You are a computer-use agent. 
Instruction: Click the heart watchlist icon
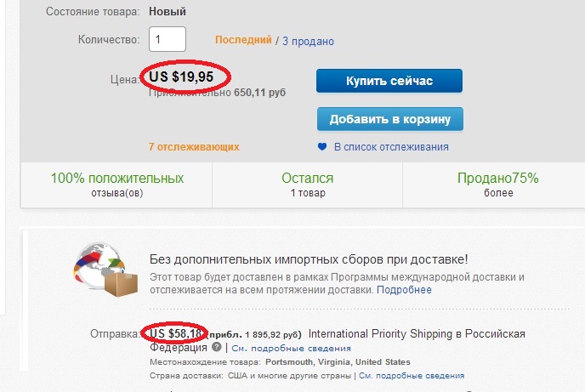pyautogui.click(x=322, y=147)
